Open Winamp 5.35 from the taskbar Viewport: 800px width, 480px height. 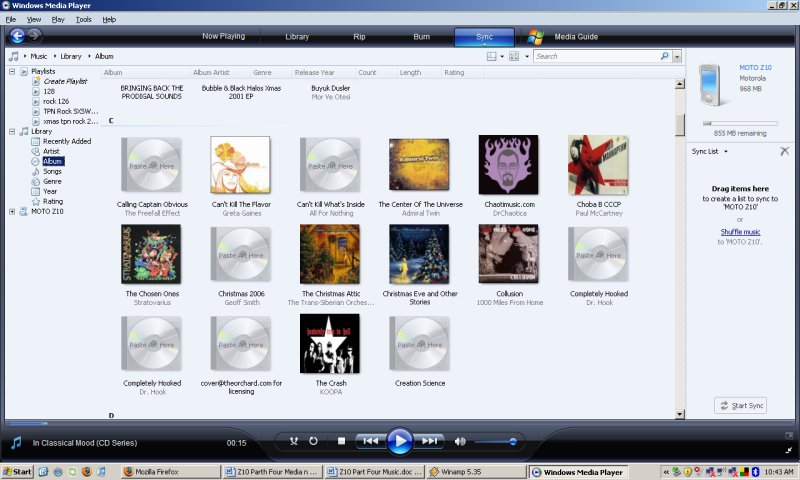pos(476,472)
